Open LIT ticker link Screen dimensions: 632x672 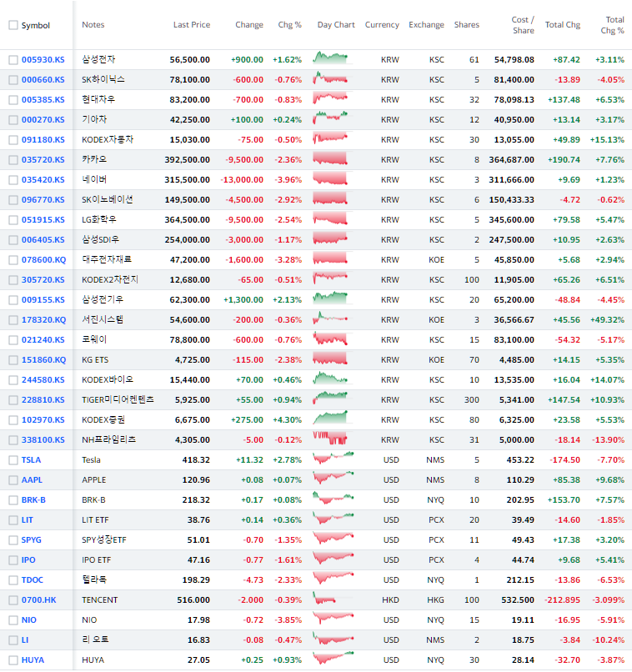tap(28, 520)
